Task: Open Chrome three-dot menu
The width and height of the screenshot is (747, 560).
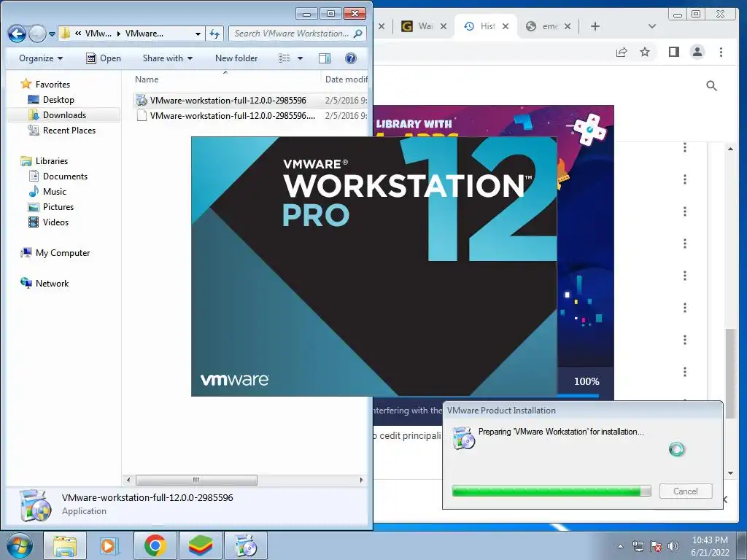Action: 721,52
